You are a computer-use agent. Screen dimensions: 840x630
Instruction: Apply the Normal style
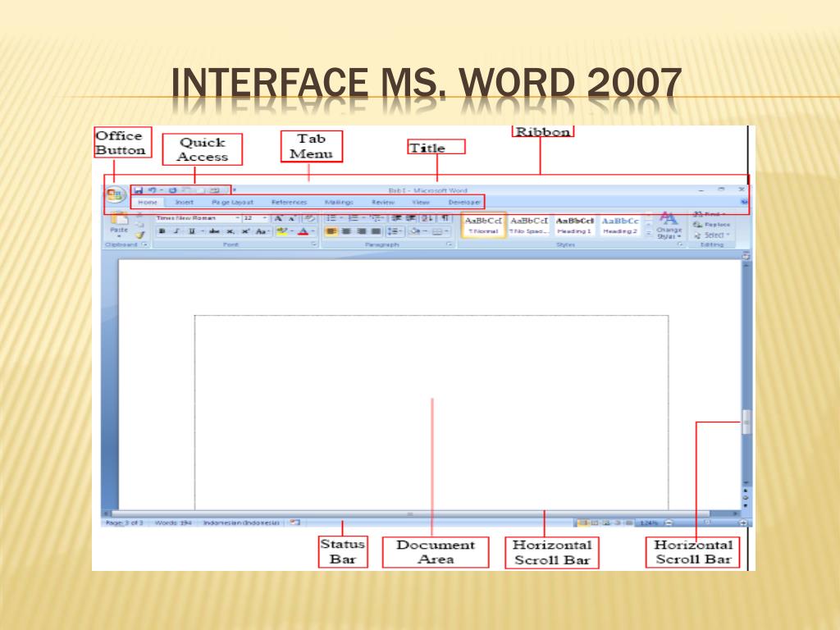coord(483,225)
